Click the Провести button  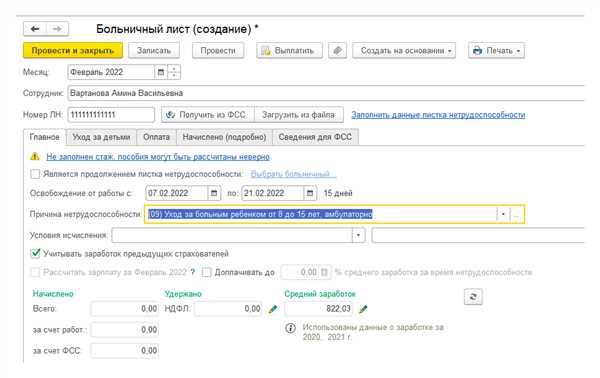(218, 51)
